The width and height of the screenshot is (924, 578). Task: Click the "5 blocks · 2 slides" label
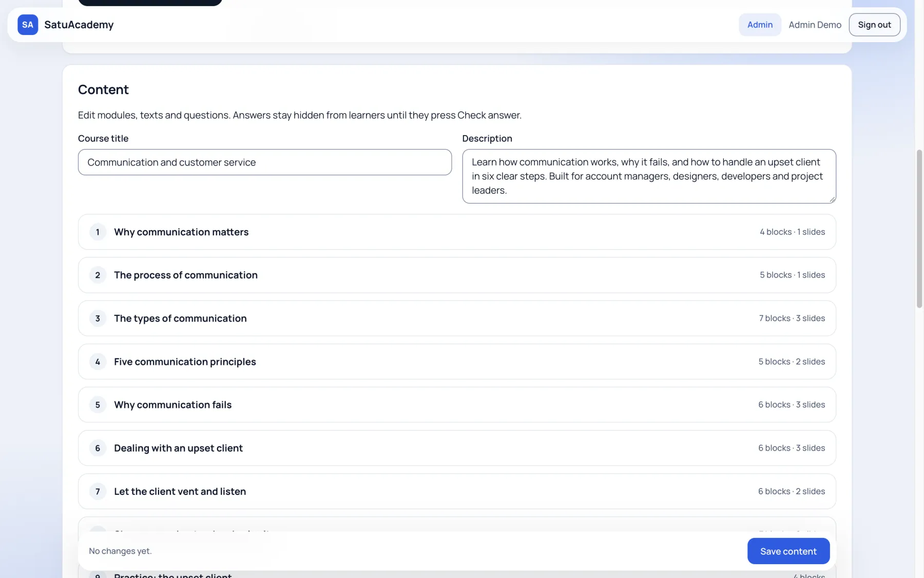point(792,362)
